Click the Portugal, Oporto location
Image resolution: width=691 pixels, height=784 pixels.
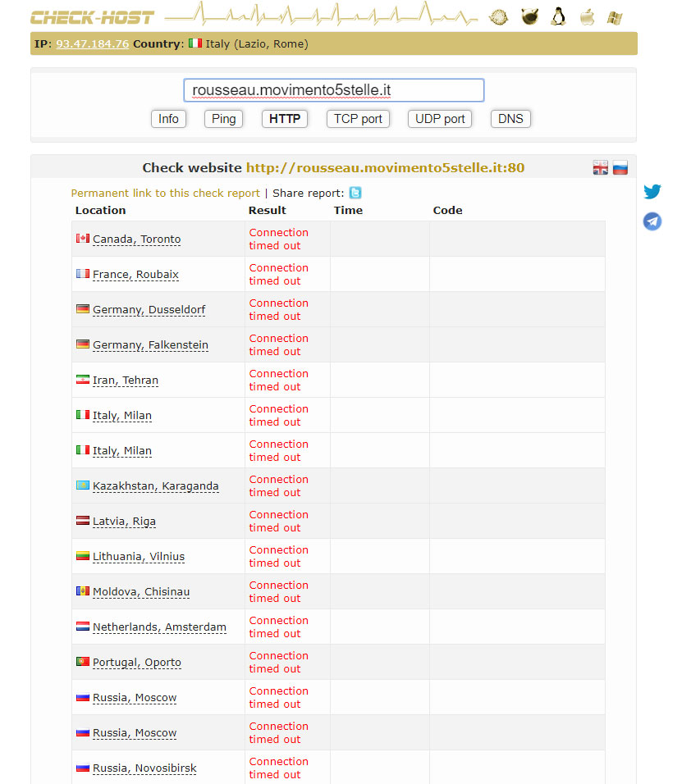point(137,662)
